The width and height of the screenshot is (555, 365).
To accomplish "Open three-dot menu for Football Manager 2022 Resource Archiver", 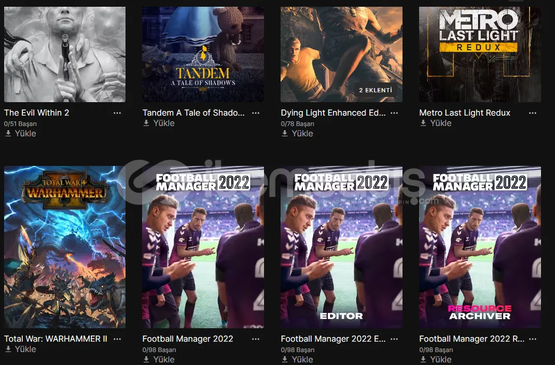I will tap(532, 339).
